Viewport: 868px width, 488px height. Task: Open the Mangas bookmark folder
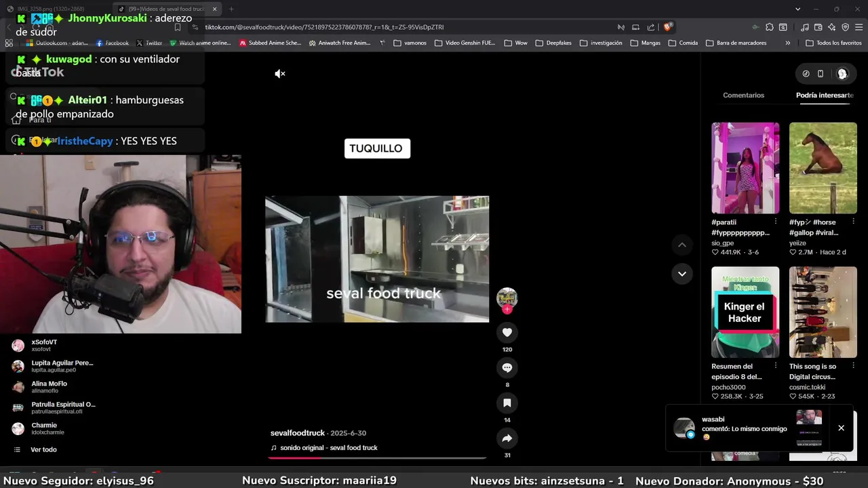[645, 43]
